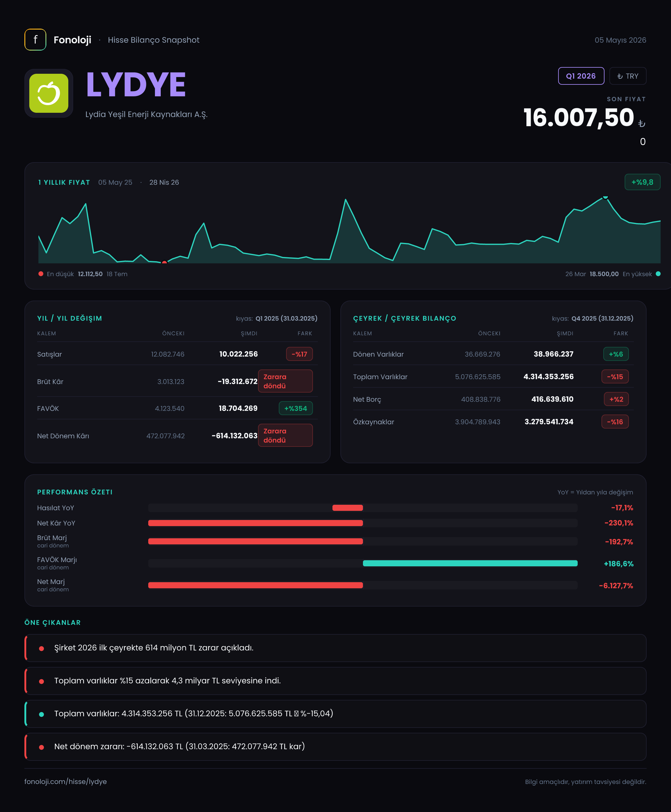Click the Brüt Kâr value -19.312.672
671x812 pixels.
click(237, 381)
